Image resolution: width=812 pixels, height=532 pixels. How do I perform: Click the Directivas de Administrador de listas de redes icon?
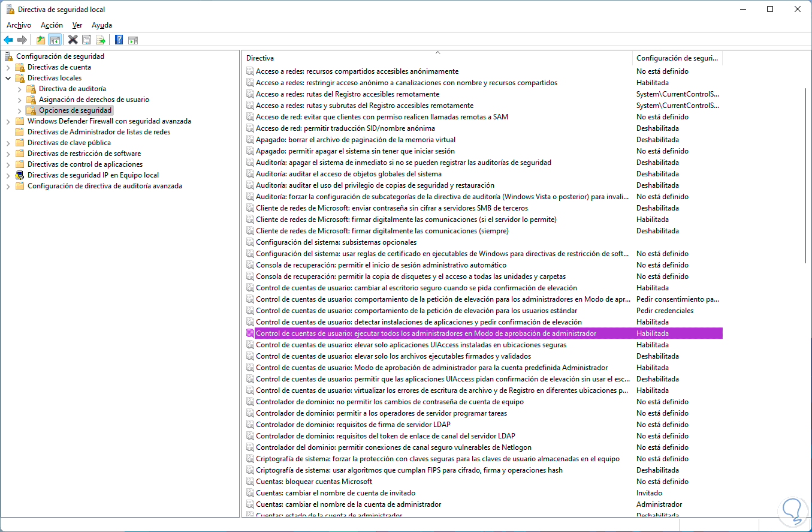(x=20, y=132)
